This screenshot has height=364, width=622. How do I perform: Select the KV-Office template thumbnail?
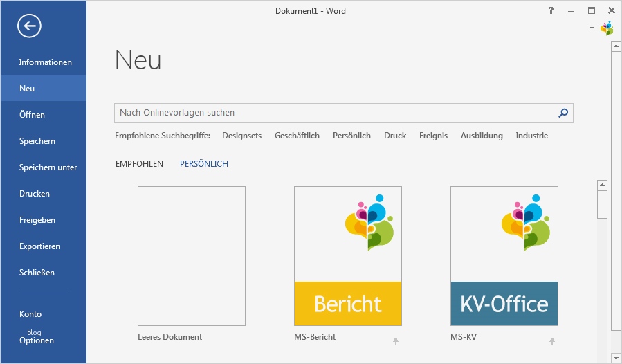coord(504,256)
